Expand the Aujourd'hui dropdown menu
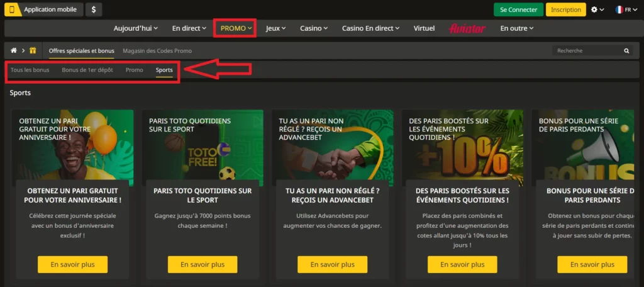644x287 pixels. (x=136, y=28)
